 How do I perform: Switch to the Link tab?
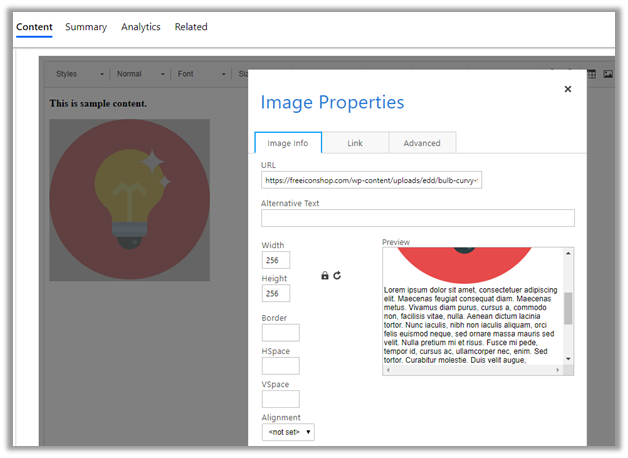click(x=355, y=143)
